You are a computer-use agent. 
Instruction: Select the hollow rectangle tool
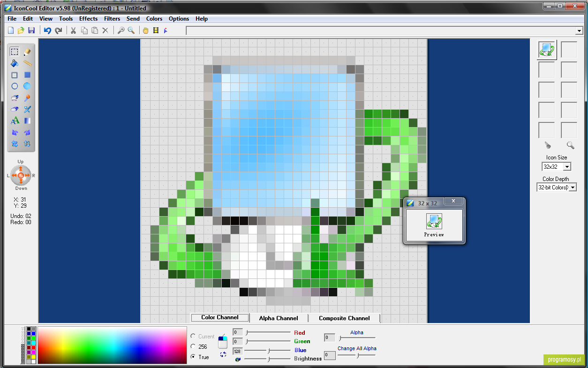(15, 75)
